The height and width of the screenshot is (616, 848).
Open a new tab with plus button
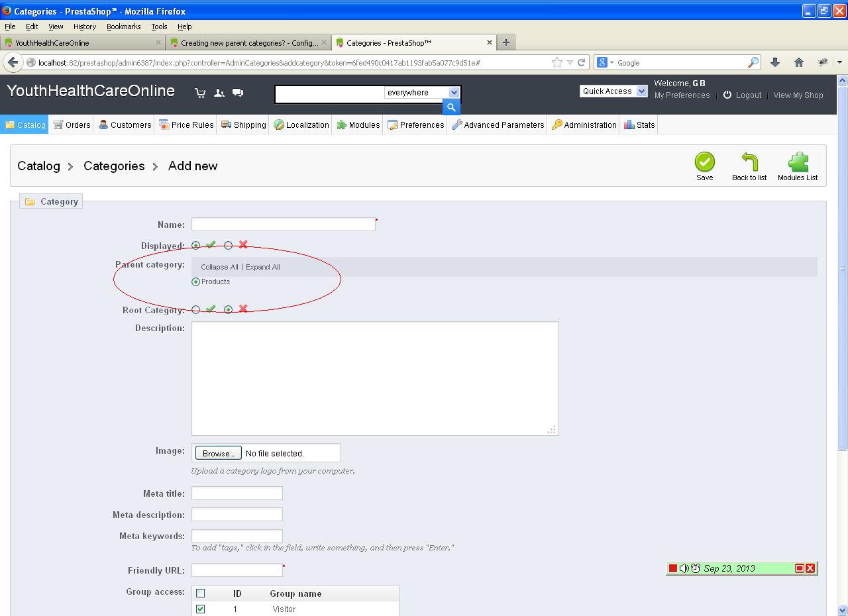506,42
